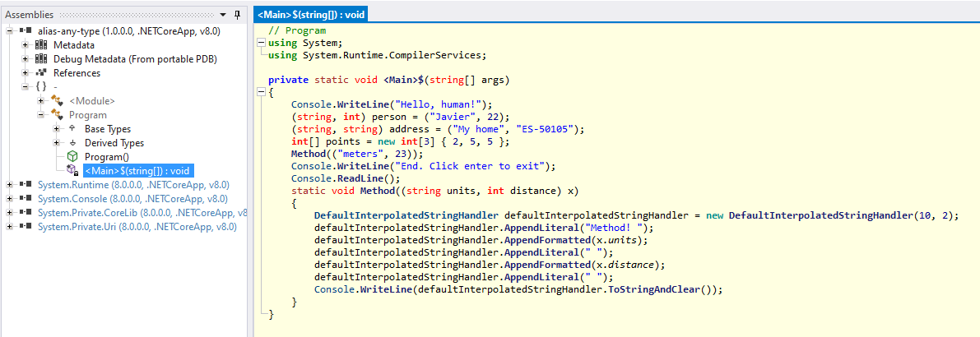
Task: Click the namespace braces icon
Action: [x=41, y=87]
